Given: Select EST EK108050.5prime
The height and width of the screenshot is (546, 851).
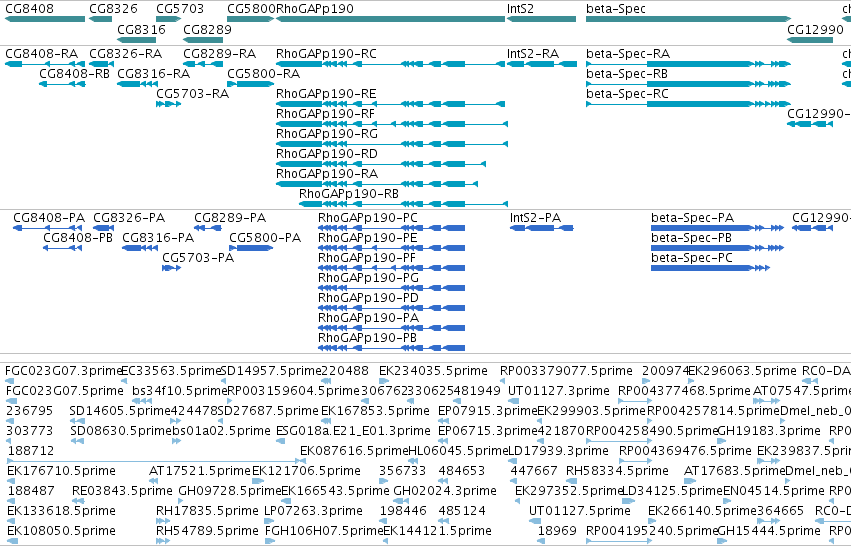Looking at the screenshot, I should [x=12, y=541].
